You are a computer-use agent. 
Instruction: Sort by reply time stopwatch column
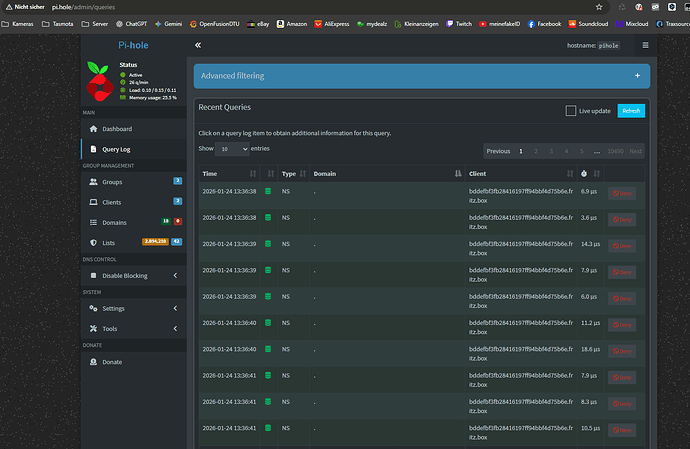pyautogui.click(x=590, y=173)
